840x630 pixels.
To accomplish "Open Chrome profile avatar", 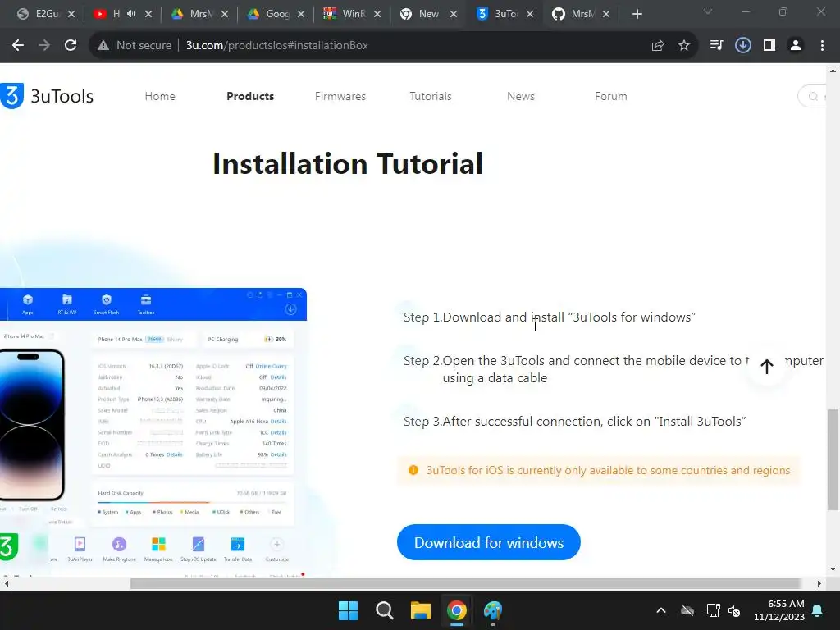I will pyautogui.click(x=796, y=46).
